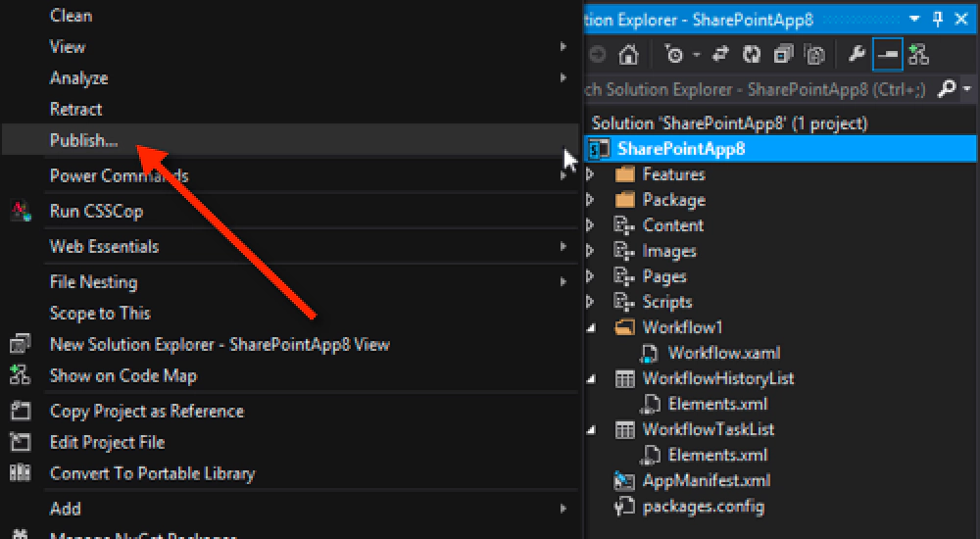The width and height of the screenshot is (980, 539).
Task: Collapse the WorkflowTaskList node
Action: pyautogui.click(x=591, y=429)
